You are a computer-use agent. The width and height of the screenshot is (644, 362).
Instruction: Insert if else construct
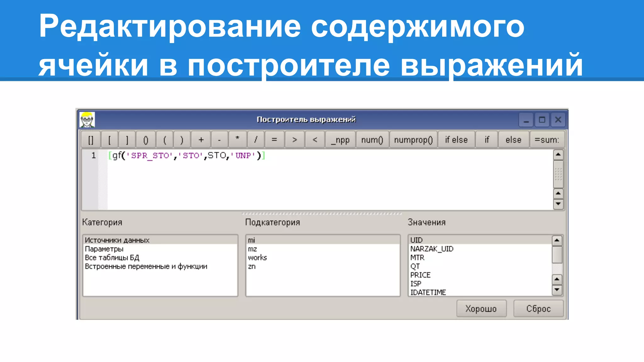pyautogui.click(x=456, y=140)
